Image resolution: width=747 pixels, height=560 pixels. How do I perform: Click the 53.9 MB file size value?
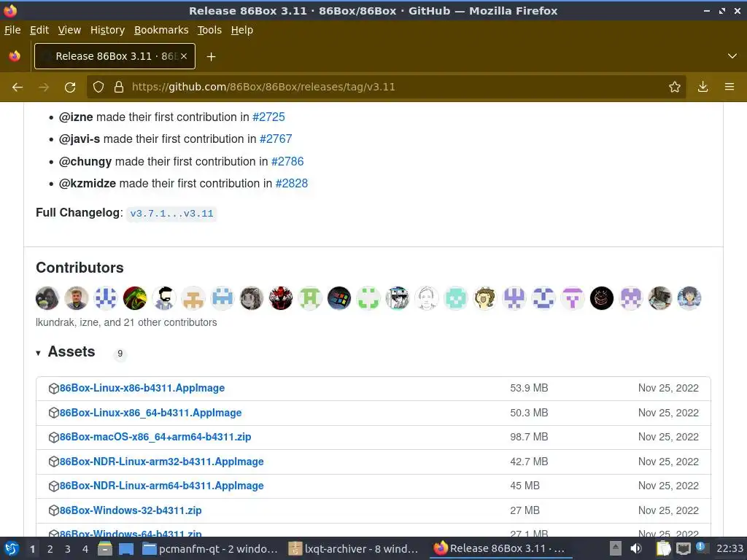(x=529, y=388)
